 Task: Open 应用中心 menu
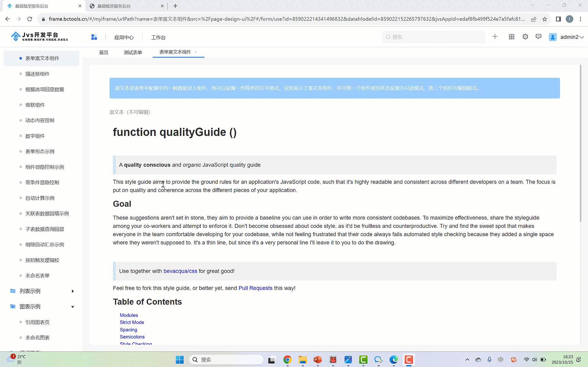coord(124,37)
